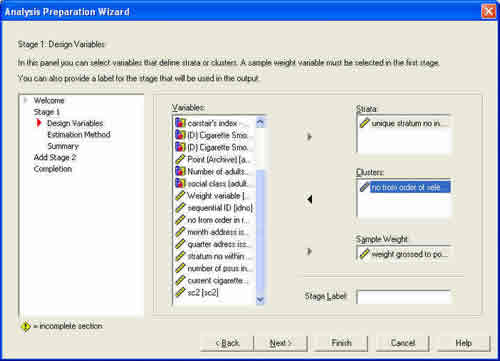Click the ruler icon for current cigarette
This screenshot has width=500, height=361.
(x=180, y=280)
